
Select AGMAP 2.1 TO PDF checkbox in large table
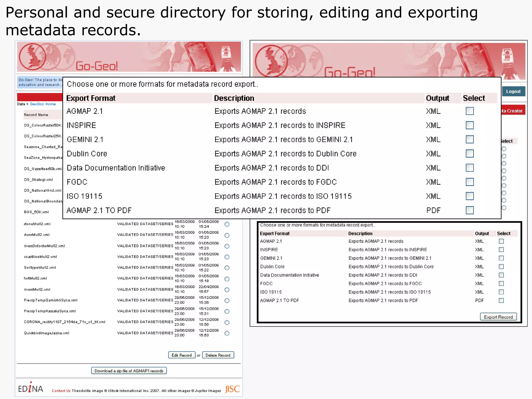pyautogui.click(x=470, y=210)
